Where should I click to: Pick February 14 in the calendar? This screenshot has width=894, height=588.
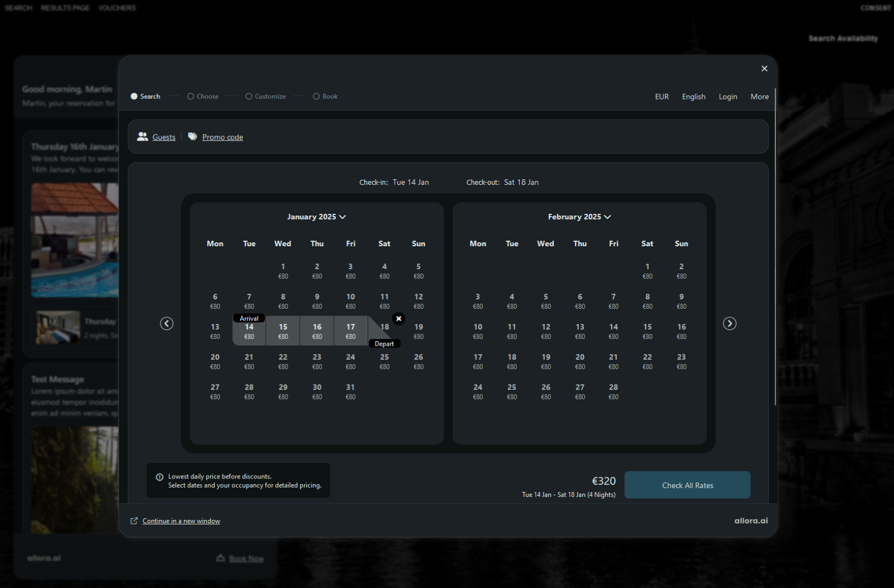(614, 331)
